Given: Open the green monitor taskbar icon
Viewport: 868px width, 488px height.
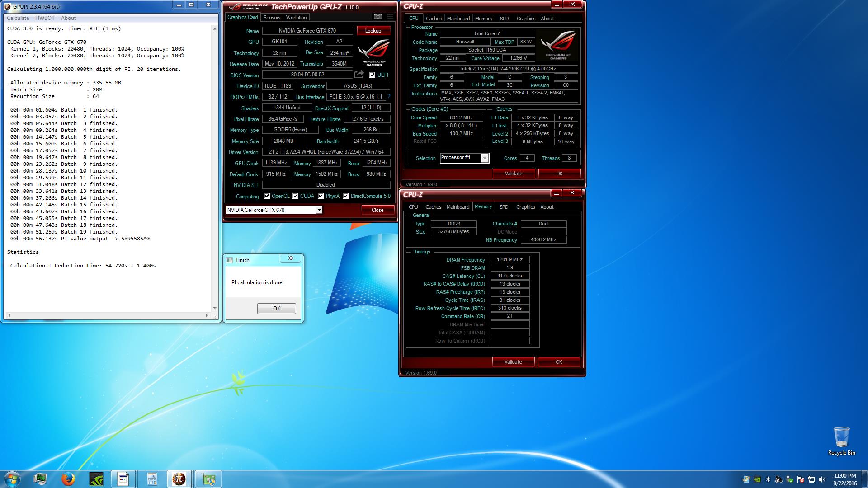Looking at the screenshot, I should click(x=40, y=479).
